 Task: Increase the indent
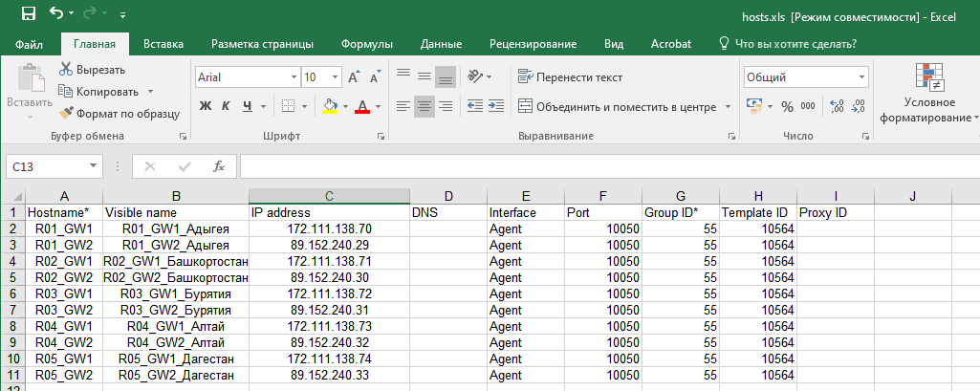pos(496,106)
